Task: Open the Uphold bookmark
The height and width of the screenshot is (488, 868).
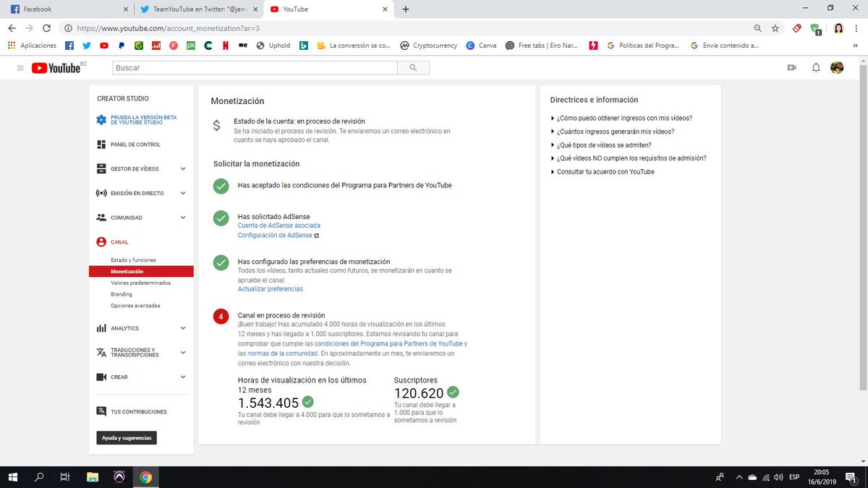Action: pos(273,45)
